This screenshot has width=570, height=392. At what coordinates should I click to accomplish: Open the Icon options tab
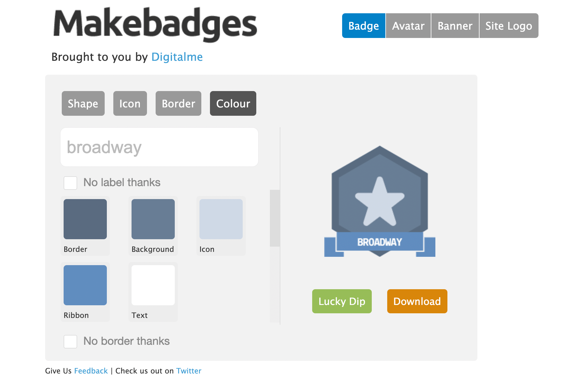[x=130, y=103]
